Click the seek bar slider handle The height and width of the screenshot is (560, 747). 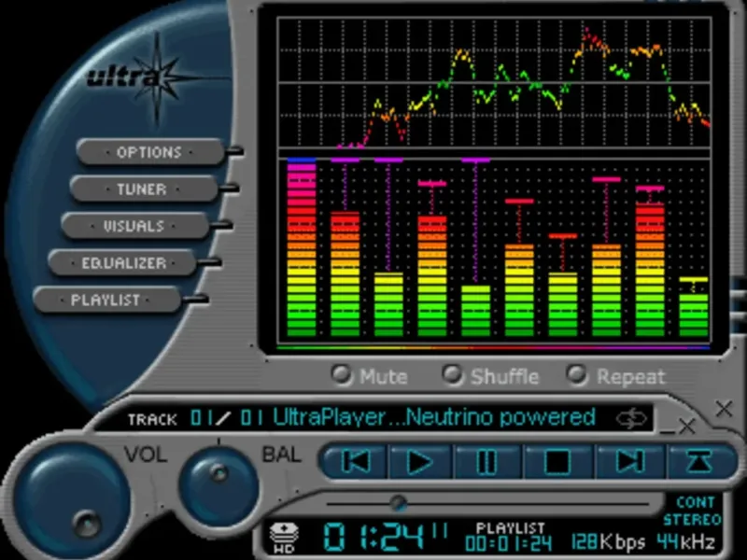coord(399,503)
